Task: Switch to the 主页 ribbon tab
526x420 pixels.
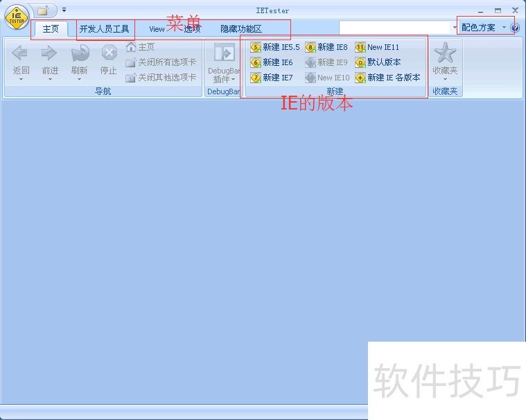Action: coord(51,29)
